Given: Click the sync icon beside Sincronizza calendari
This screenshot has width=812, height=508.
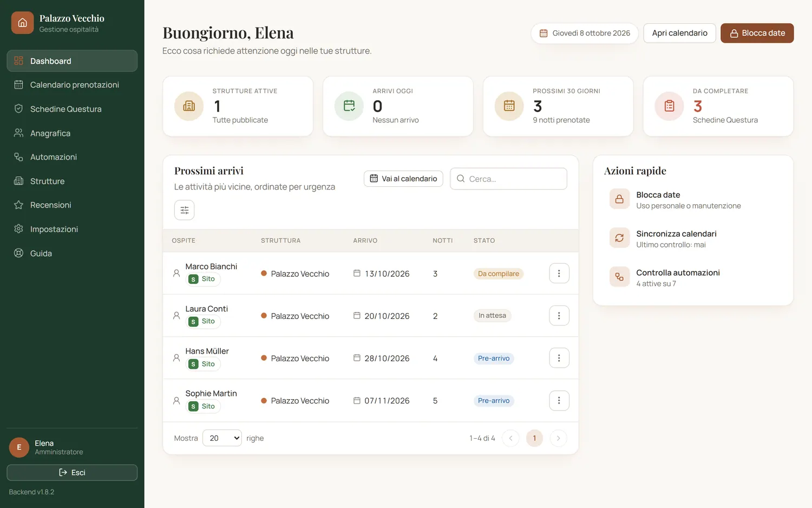Looking at the screenshot, I should click(619, 238).
